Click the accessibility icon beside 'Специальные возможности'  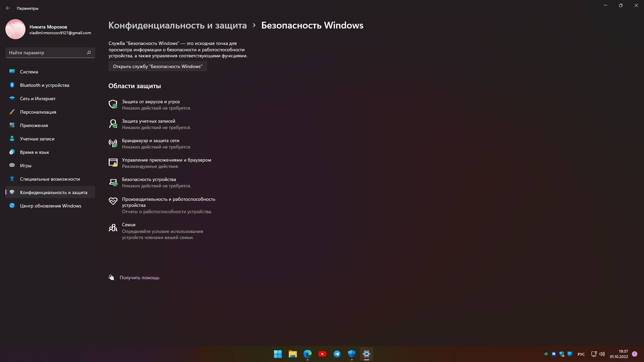(x=12, y=179)
